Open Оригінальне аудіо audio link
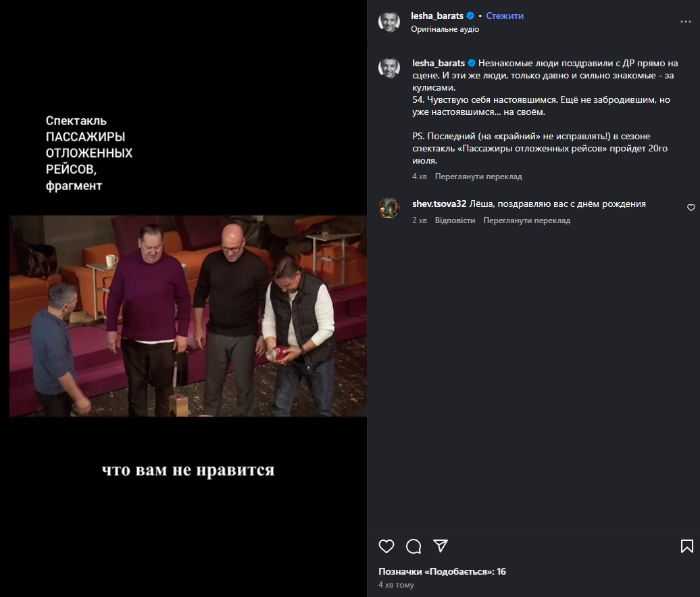 coord(445,29)
